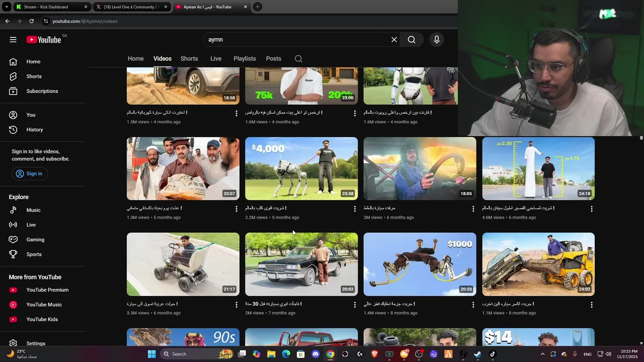Open options for the $4,000 robot dog video

tap(355, 209)
